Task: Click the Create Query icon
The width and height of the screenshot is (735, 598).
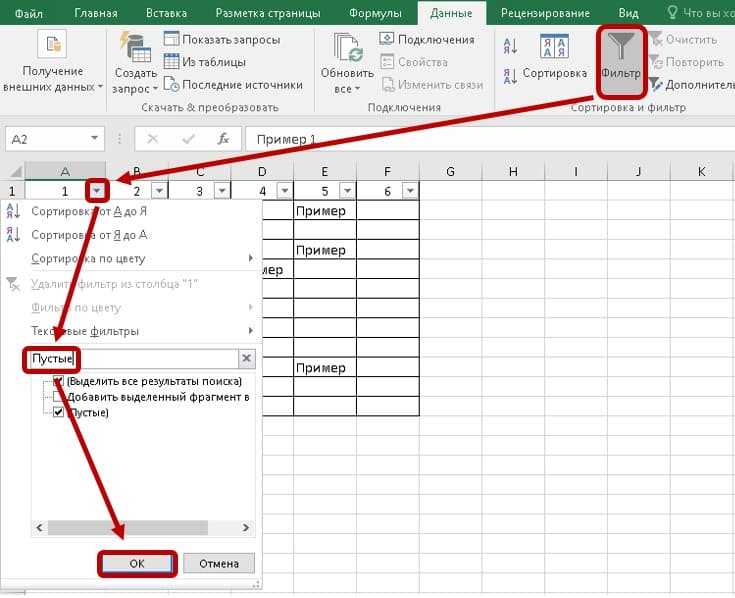Action: click(x=134, y=48)
